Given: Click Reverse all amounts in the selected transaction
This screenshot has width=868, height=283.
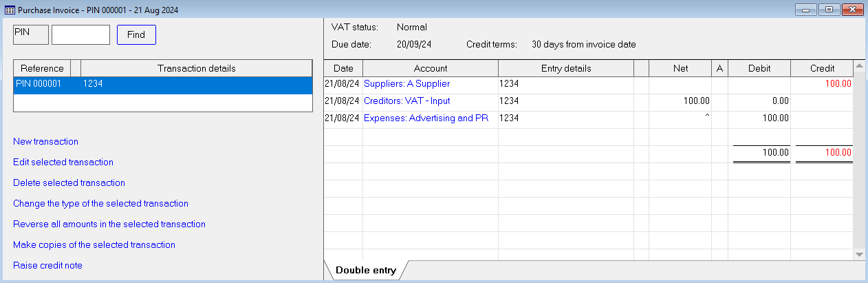Looking at the screenshot, I should (x=109, y=224).
